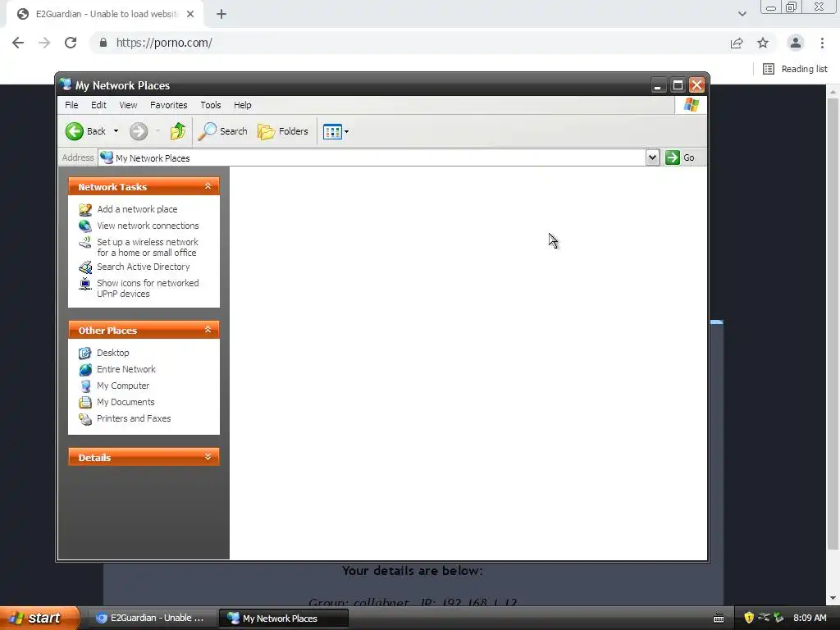The width and height of the screenshot is (840, 630).
Task: Open the Tools menu
Action: point(211,105)
